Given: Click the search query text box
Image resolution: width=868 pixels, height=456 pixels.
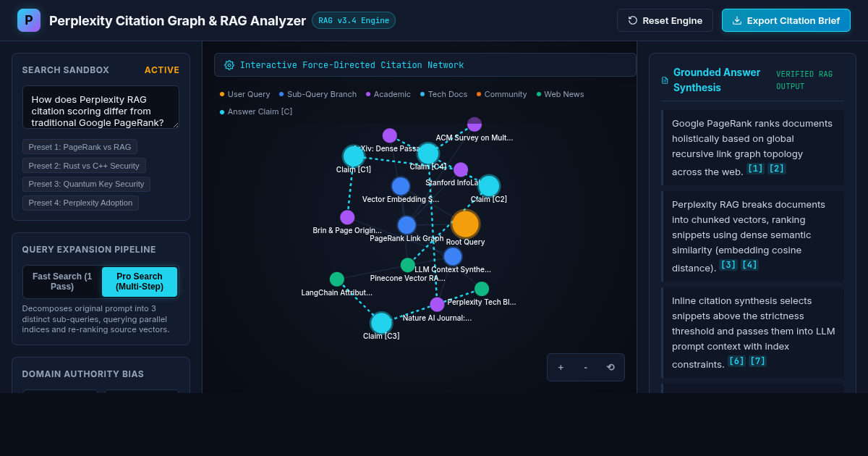Looking at the screenshot, I should click(x=101, y=107).
